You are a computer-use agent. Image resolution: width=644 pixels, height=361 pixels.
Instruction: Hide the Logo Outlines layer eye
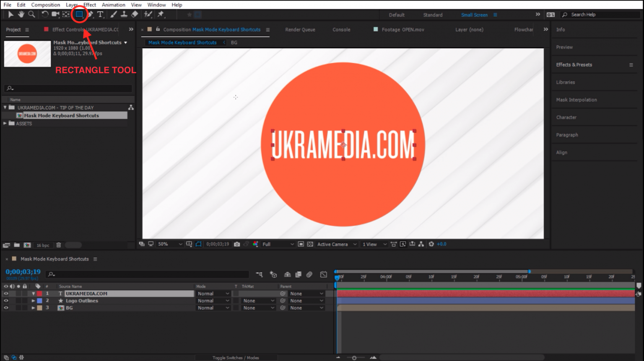[6, 301]
